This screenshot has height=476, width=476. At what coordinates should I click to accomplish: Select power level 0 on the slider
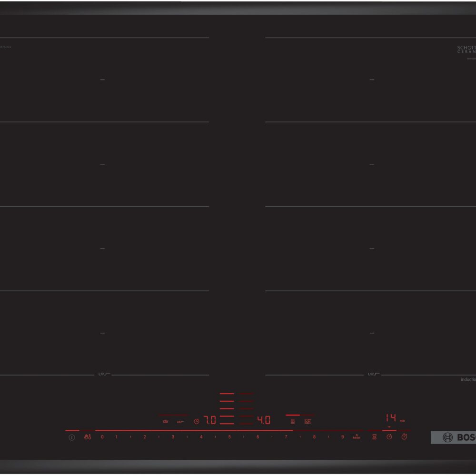(102, 437)
